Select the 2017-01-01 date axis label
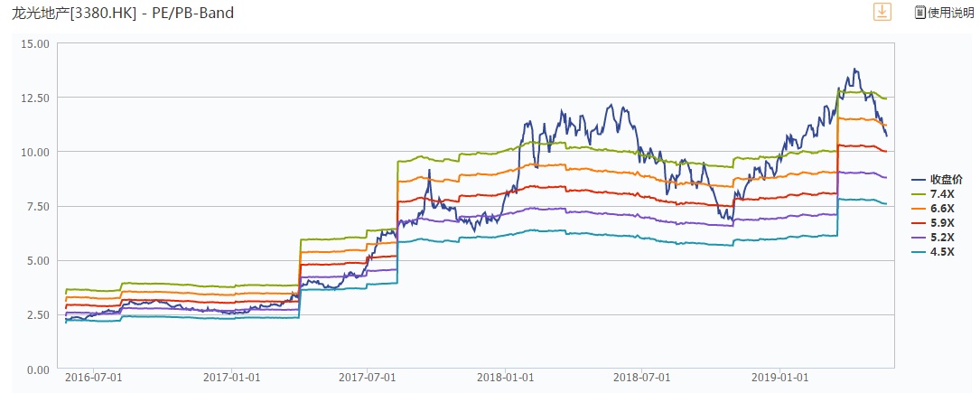This screenshot has height=393, width=980. click(x=232, y=377)
